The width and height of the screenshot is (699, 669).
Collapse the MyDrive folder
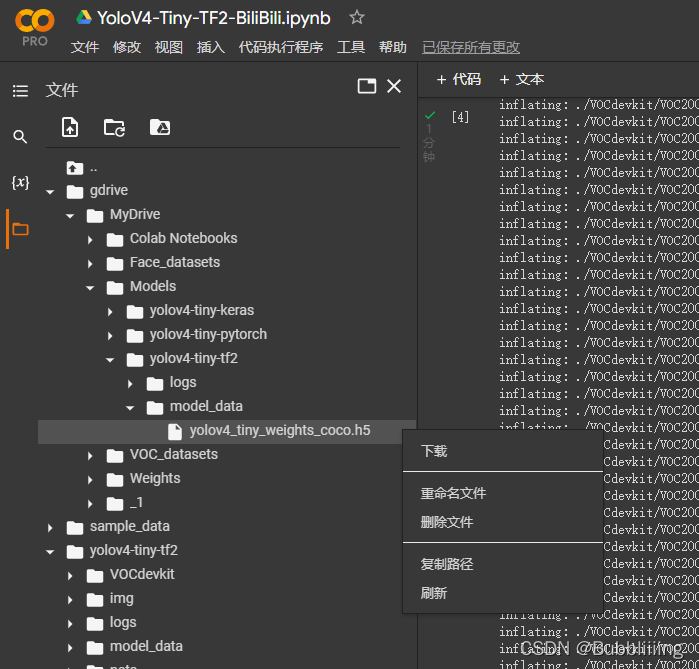click(70, 216)
